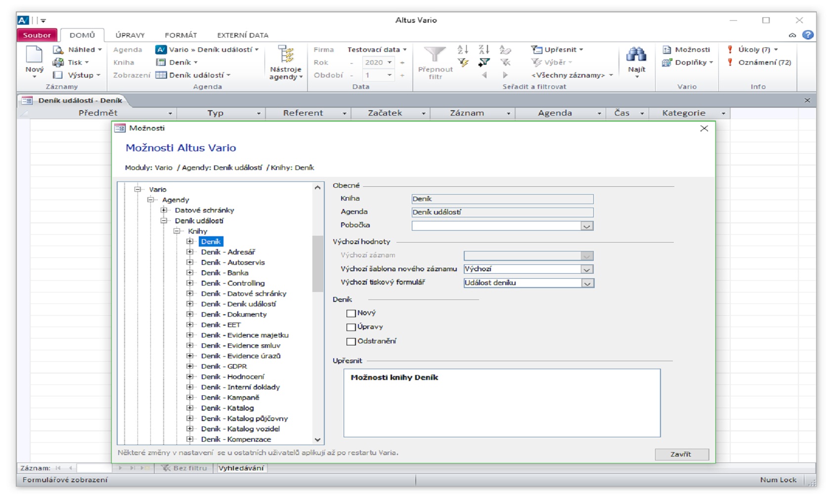Image resolution: width=835 pixels, height=504 pixels.
Task: Click the Agenda field showing Deník událostí
Action: tap(502, 212)
